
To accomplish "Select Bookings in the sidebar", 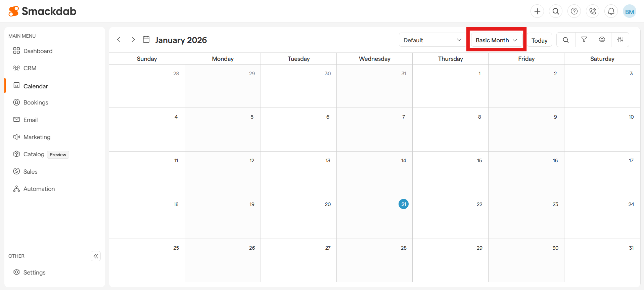I will coord(36,102).
